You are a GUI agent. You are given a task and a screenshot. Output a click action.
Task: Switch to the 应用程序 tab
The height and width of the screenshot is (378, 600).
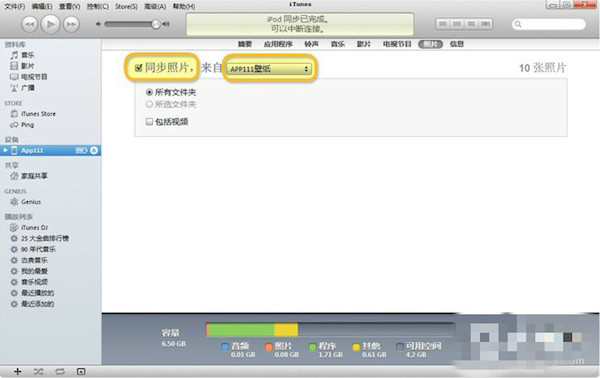[278, 44]
